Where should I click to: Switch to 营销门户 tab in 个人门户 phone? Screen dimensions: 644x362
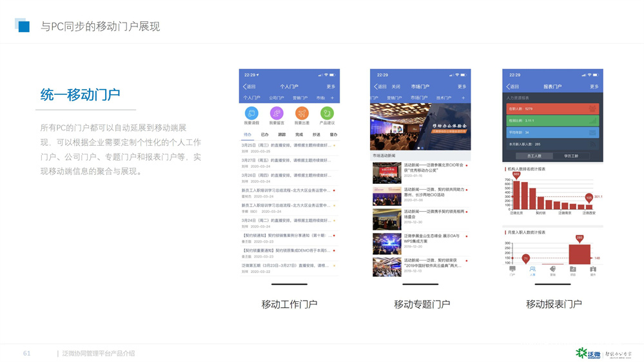pos(300,98)
